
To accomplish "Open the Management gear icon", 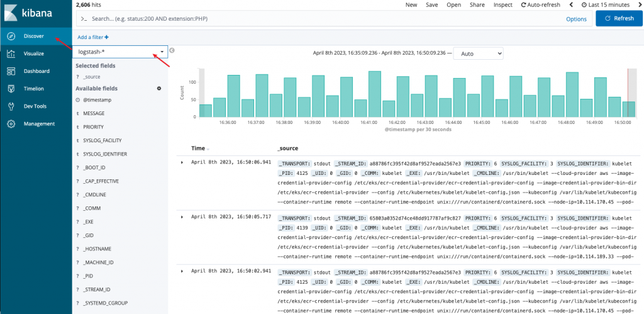I will pos(11,124).
